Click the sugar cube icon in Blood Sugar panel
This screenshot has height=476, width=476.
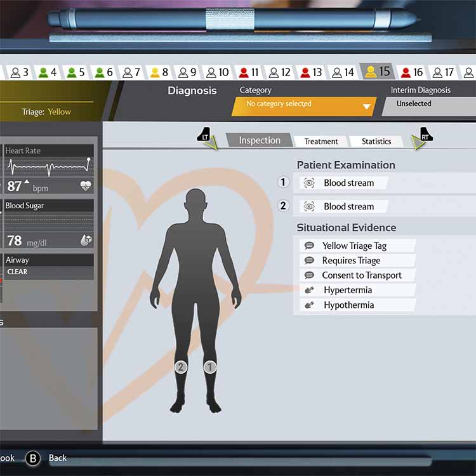point(86,240)
